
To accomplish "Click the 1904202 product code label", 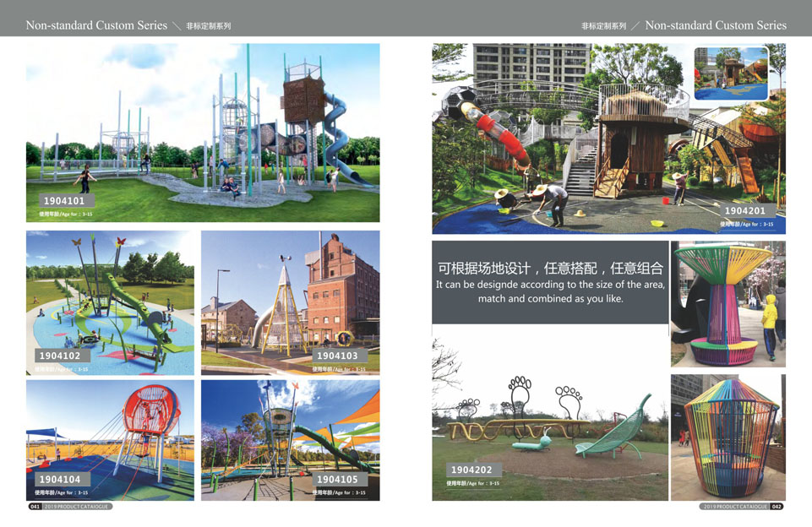I will (x=471, y=470).
